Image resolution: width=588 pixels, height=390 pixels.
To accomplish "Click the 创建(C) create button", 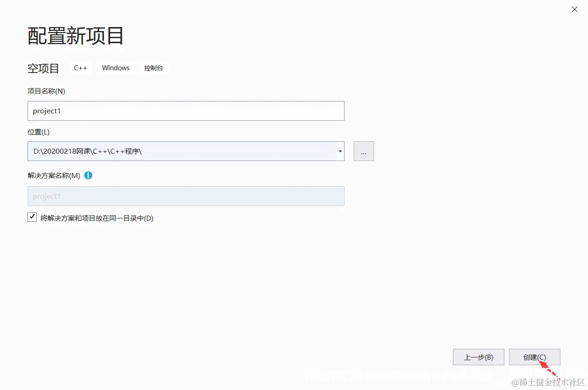I will pyautogui.click(x=535, y=357).
